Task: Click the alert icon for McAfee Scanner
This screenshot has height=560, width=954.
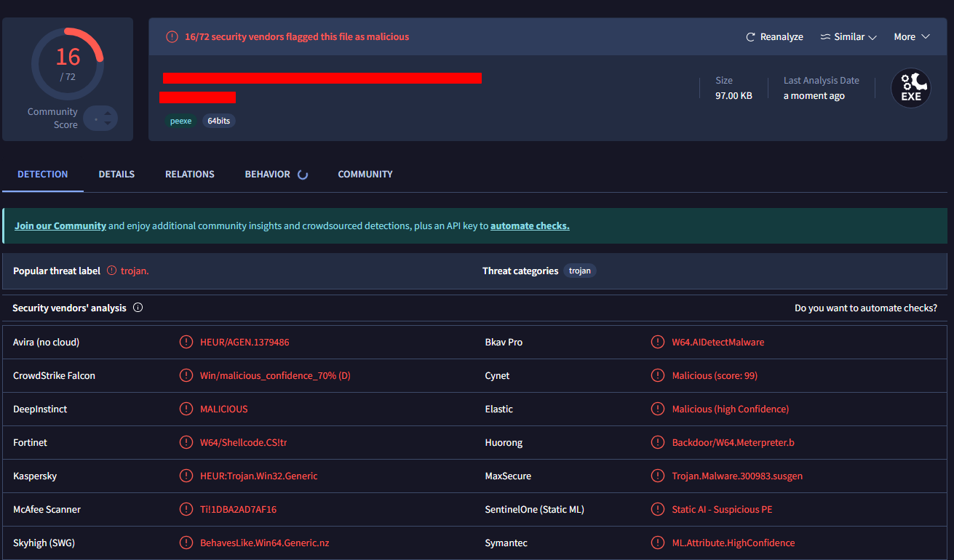Action: tap(186, 509)
